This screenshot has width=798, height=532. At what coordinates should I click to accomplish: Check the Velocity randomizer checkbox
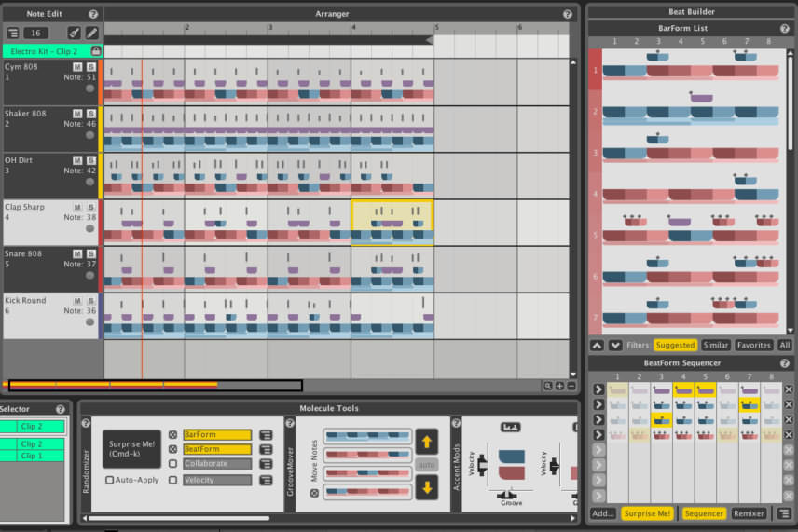click(x=173, y=480)
